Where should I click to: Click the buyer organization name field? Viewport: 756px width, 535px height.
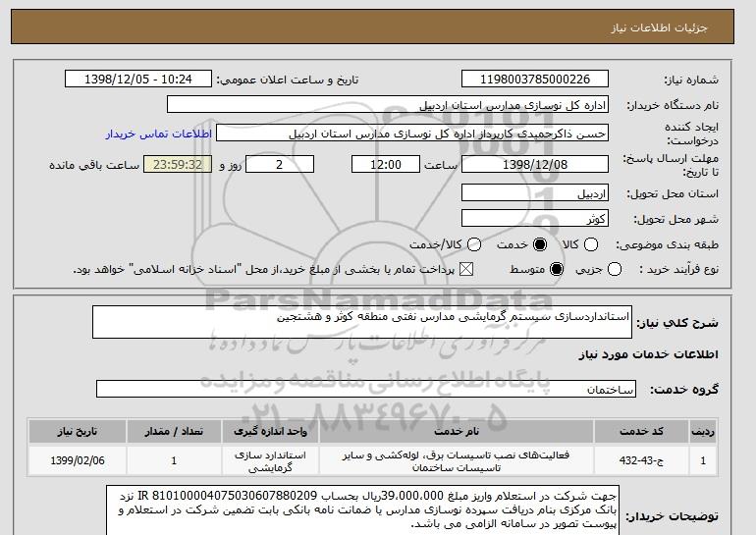[x=388, y=105]
